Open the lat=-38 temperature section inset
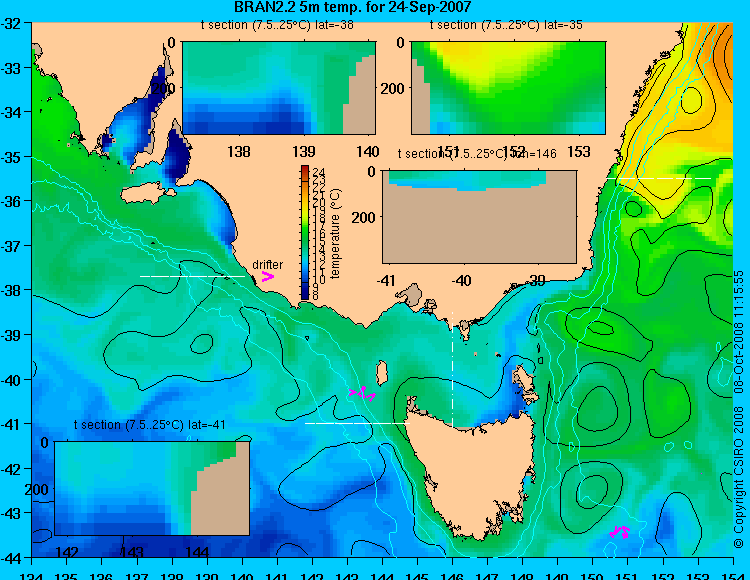The width and height of the screenshot is (750, 580). tap(279, 88)
